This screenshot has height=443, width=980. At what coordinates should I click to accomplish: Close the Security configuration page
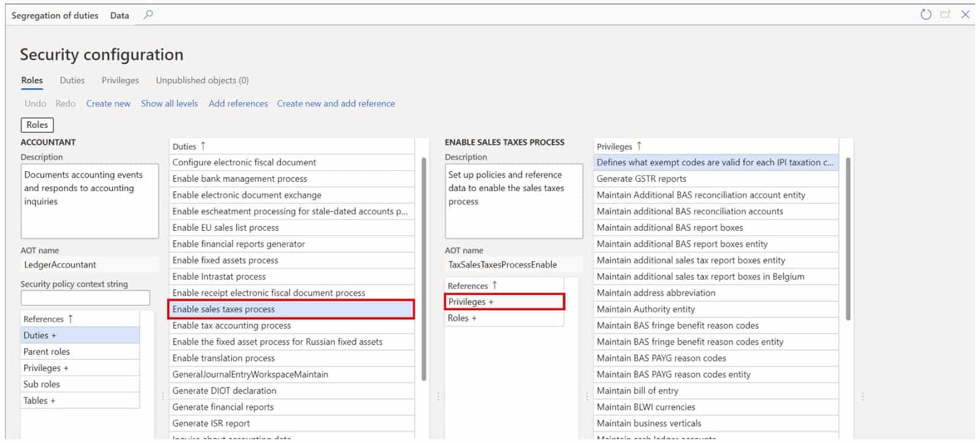(965, 15)
